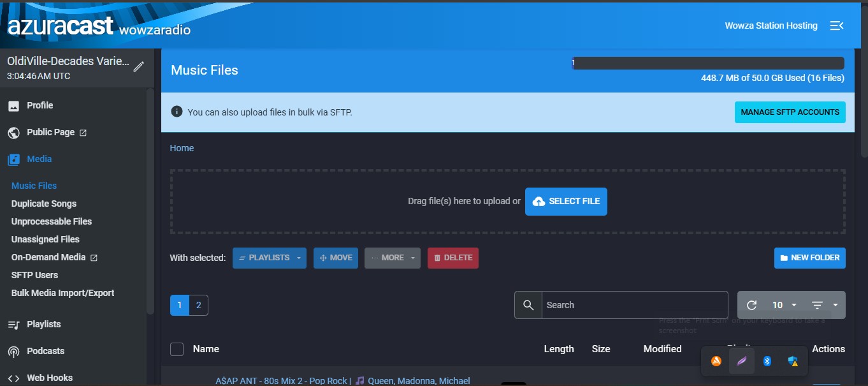This screenshot has height=386, width=868.
Task: Click the sort filter icon near pagination
Action: (819, 304)
